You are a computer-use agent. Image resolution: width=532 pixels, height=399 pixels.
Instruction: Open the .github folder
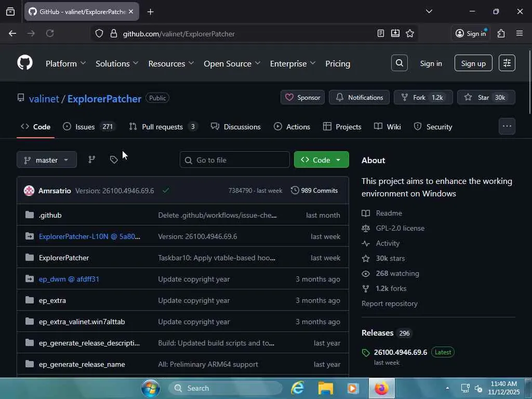point(50,215)
